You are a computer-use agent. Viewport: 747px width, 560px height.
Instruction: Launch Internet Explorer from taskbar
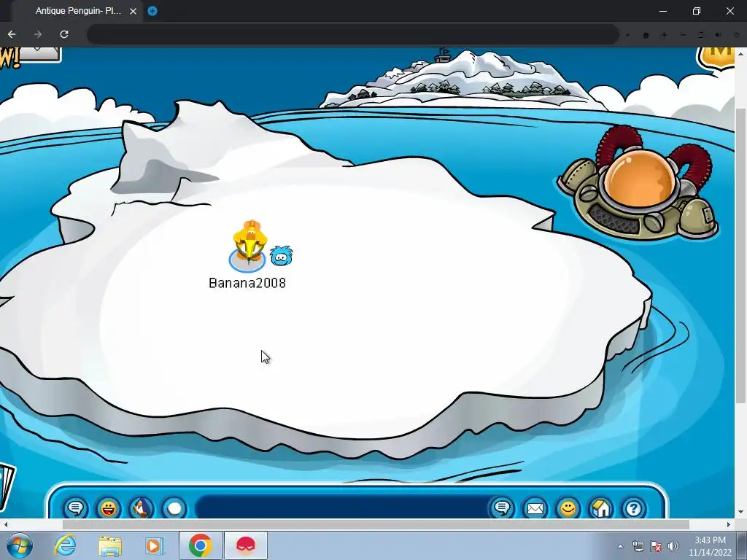click(66, 545)
